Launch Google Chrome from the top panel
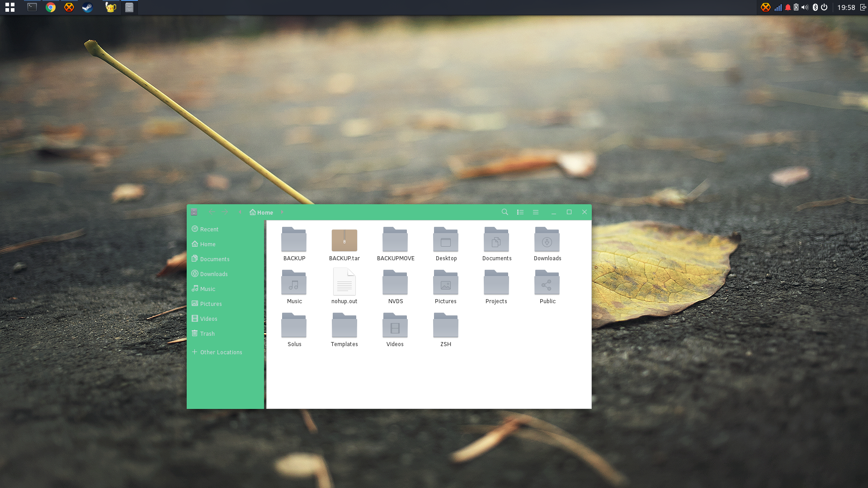The width and height of the screenshot is (868, 488). coord(51,7)
